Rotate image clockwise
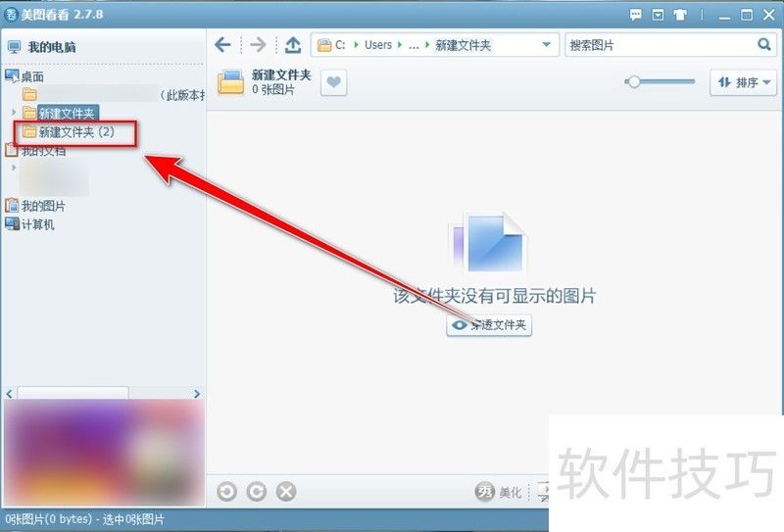This screenshot has width=784, height=532. tap(257, 492)
